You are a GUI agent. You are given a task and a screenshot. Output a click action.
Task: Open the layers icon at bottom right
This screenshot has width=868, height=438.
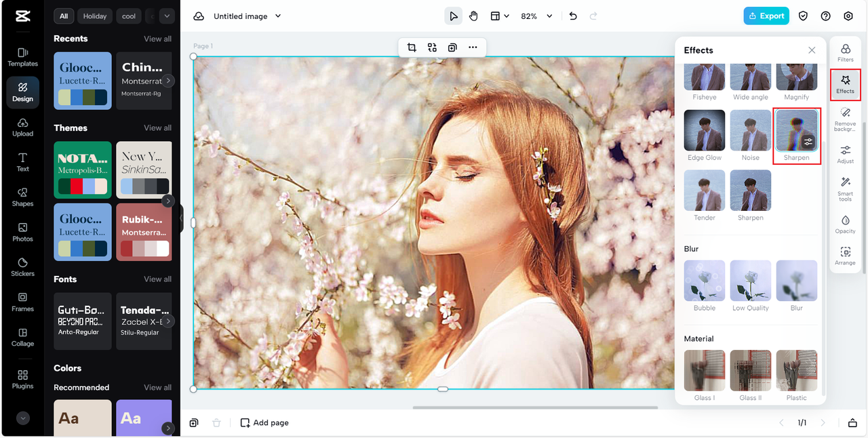coord(852,423)
